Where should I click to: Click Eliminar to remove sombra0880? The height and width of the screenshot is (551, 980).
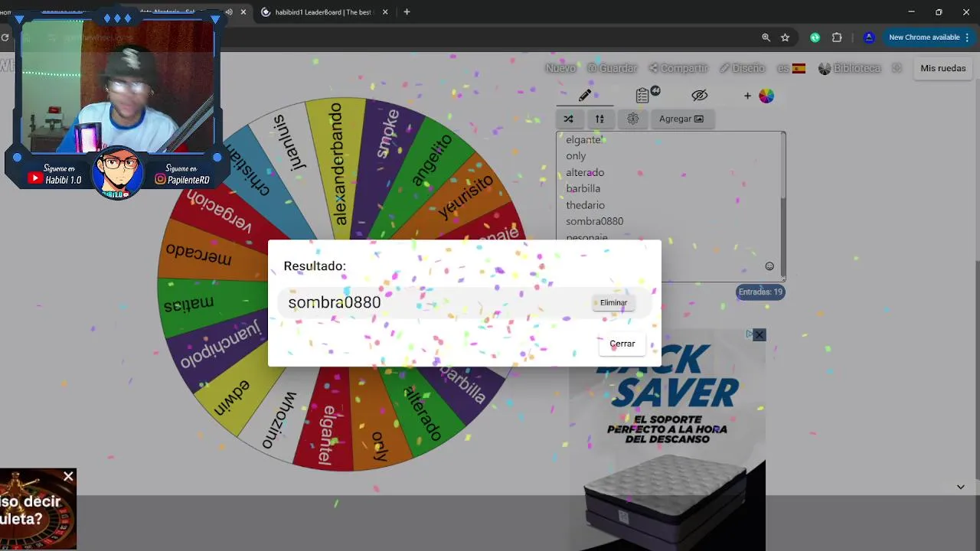pos(613,303)
